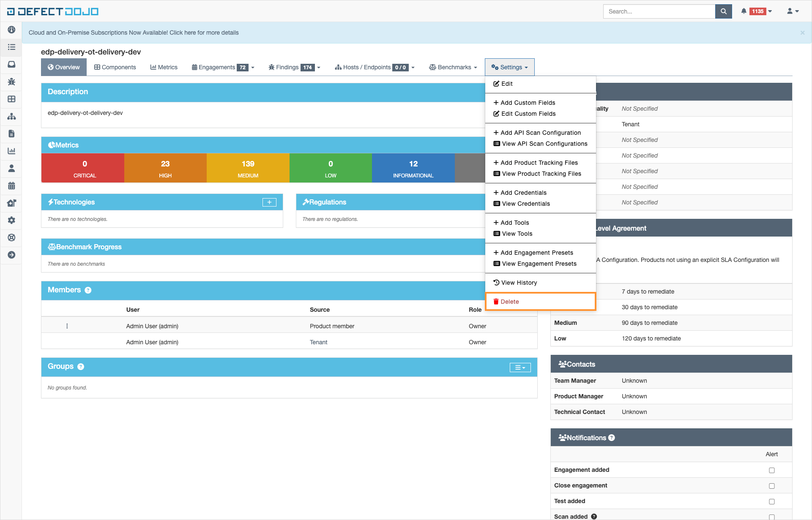Click the Members help question icon
The width and height of the screenshot is (812, 520).
click(88, 290)
